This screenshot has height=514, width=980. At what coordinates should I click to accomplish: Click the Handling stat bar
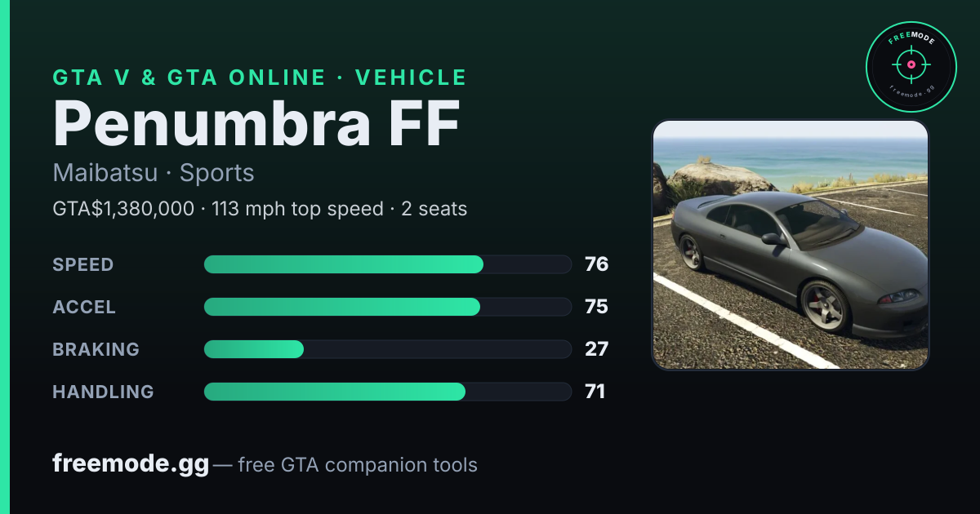(387, 392)
